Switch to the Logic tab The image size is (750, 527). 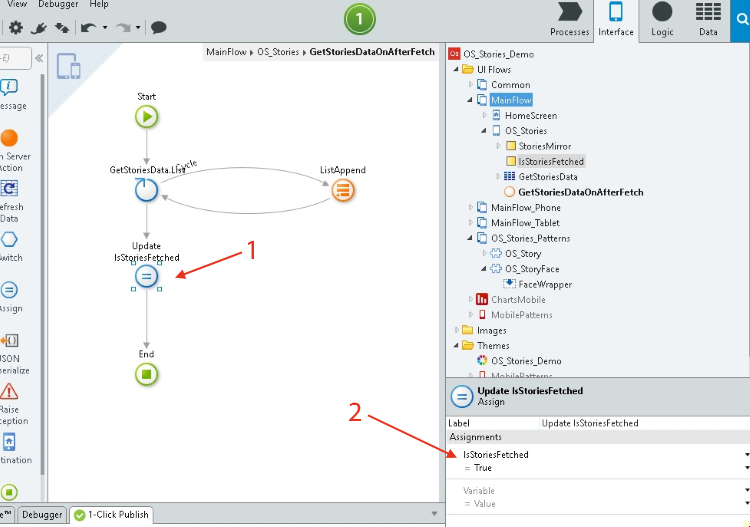pyautogui.click(x=662, y=20)
